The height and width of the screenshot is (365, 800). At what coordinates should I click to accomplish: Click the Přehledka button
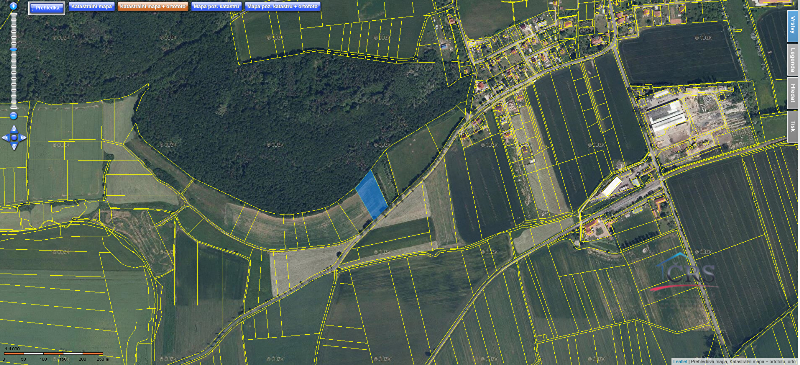[x=46, y=7]
